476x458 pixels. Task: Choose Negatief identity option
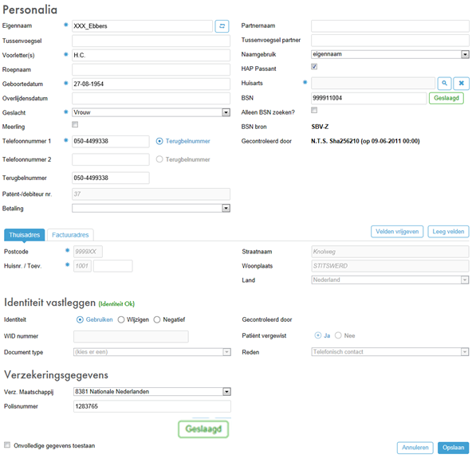click(x=157, y=319)
